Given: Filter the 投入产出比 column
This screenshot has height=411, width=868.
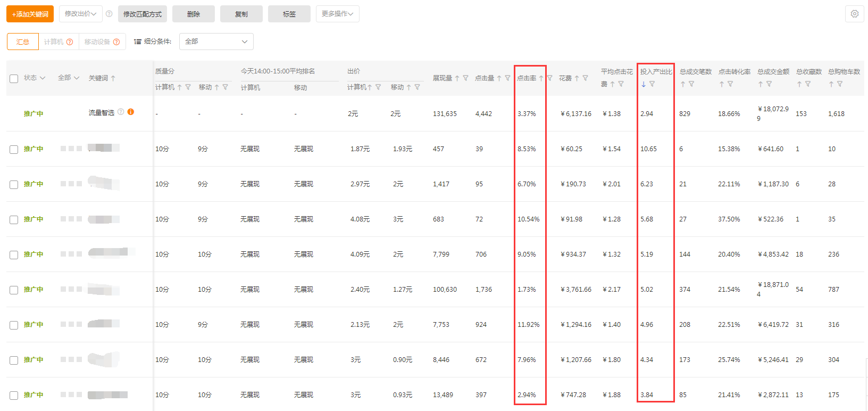Looking at the screenshot, I should pyautogui.click(x=652, y=84).
